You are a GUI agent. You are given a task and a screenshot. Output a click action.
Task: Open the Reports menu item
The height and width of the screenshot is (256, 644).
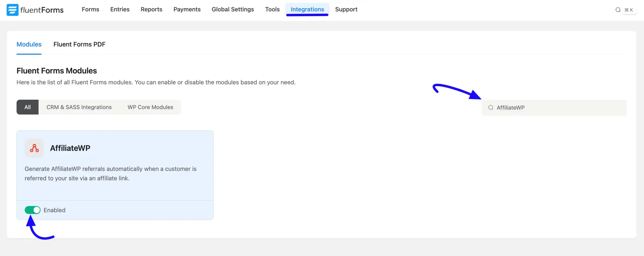coord(151,9)
